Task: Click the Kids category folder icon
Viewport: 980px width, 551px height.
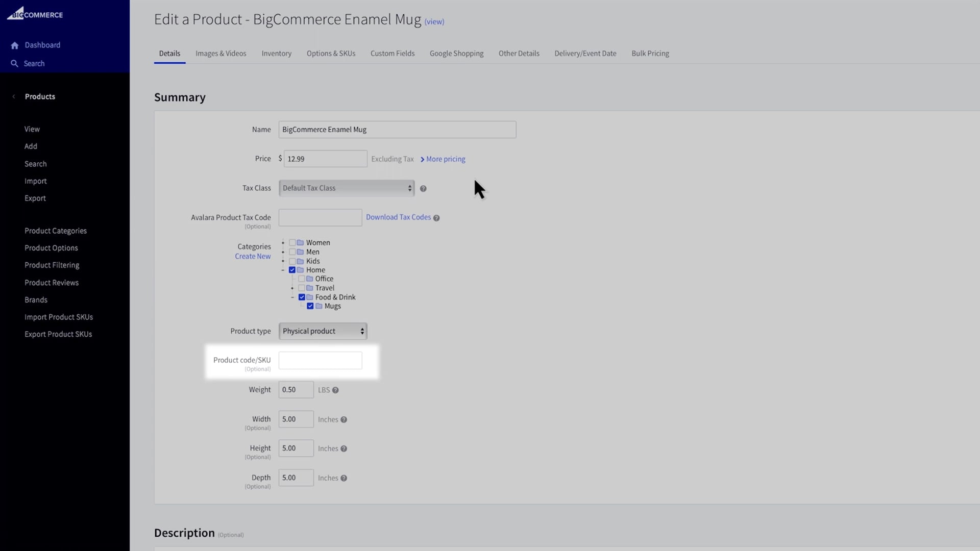Action: pos(301,261)
